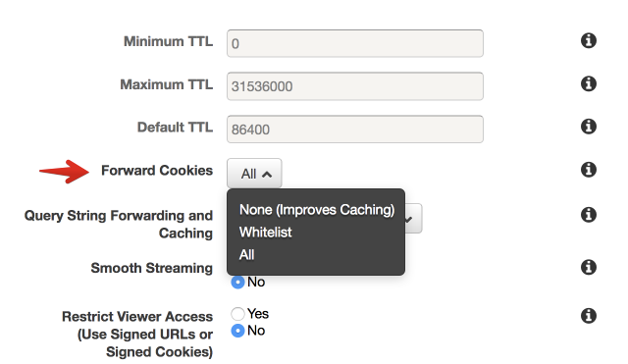This screenshot has width=628, height=364.
Task: Open info icon for Minimum TTL
Action: [x=589, y=40]
